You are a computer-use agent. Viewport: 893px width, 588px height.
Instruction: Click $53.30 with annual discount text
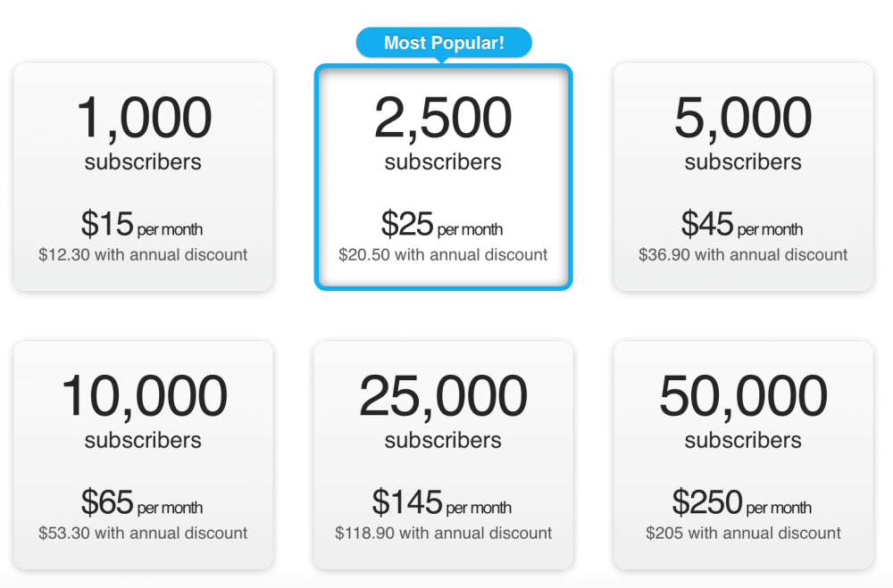tap(143, 533)
